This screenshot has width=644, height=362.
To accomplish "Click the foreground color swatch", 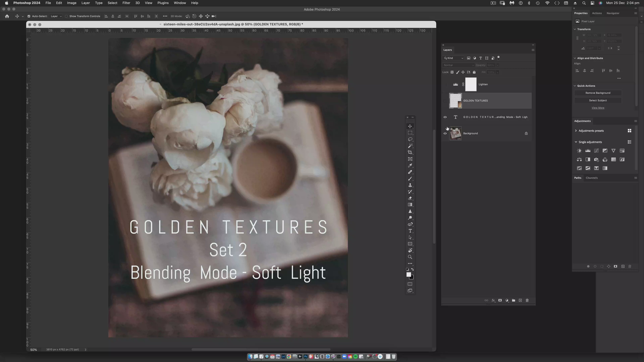I will (x=409, y=275).
